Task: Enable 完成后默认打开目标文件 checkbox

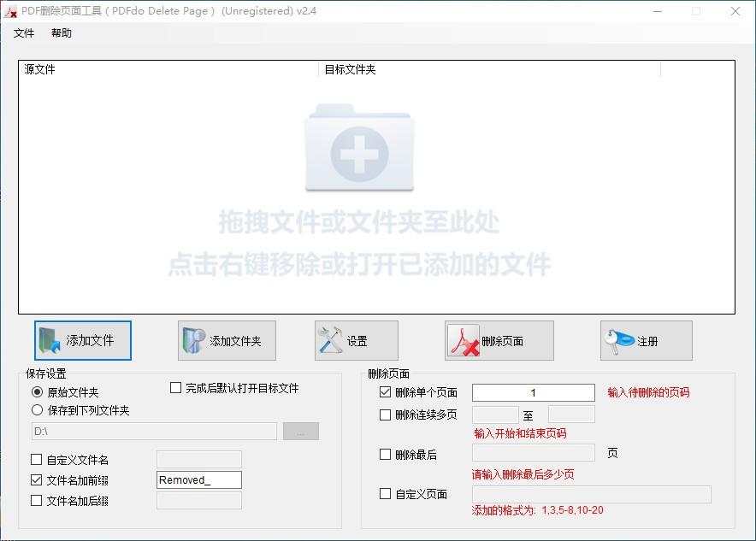Action: (175, 388)
